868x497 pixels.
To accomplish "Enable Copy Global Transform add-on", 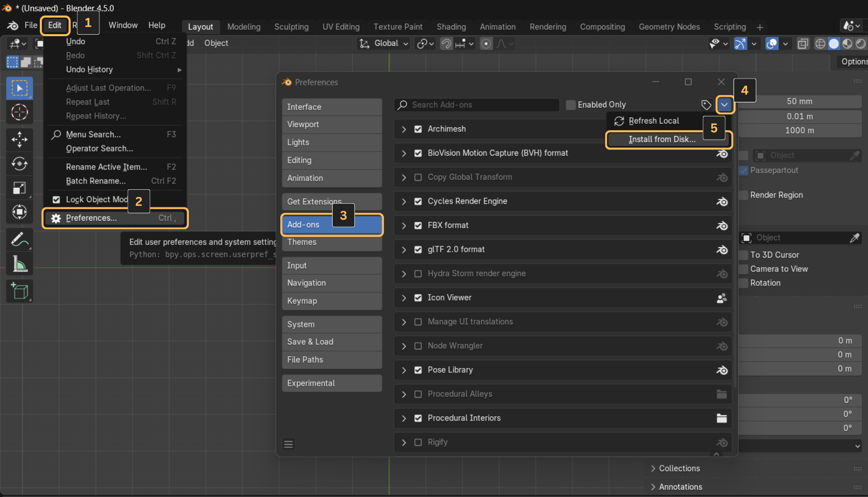I will pos(418,177).
